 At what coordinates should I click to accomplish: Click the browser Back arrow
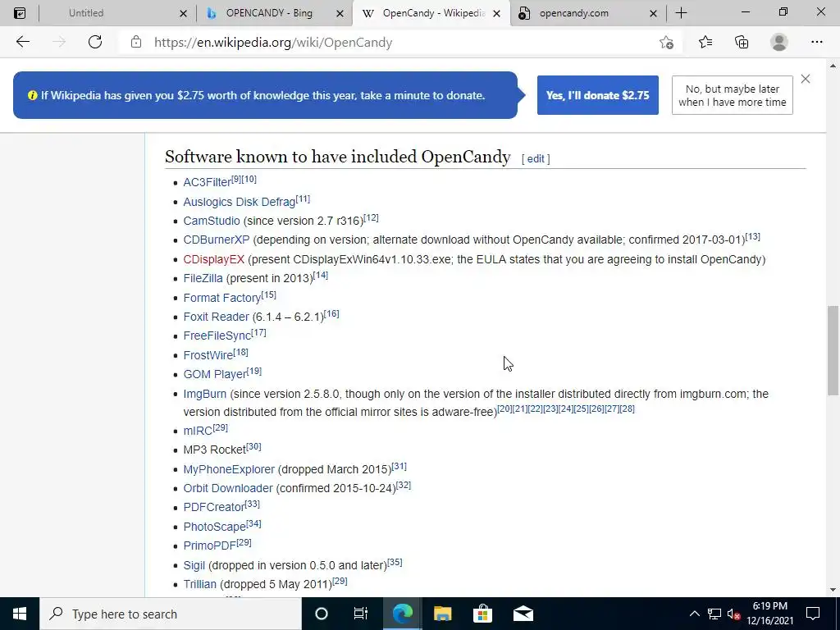point(22,42)
